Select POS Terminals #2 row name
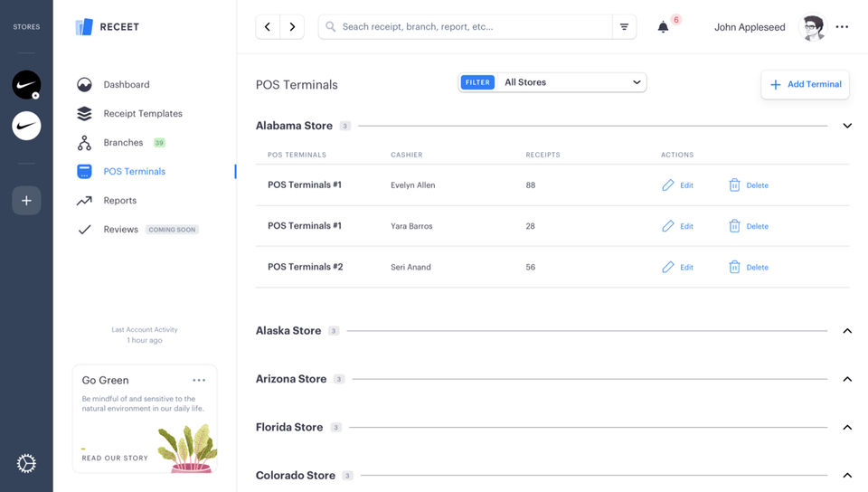This screenshot has height=492, width=868. tap(306, 267)
